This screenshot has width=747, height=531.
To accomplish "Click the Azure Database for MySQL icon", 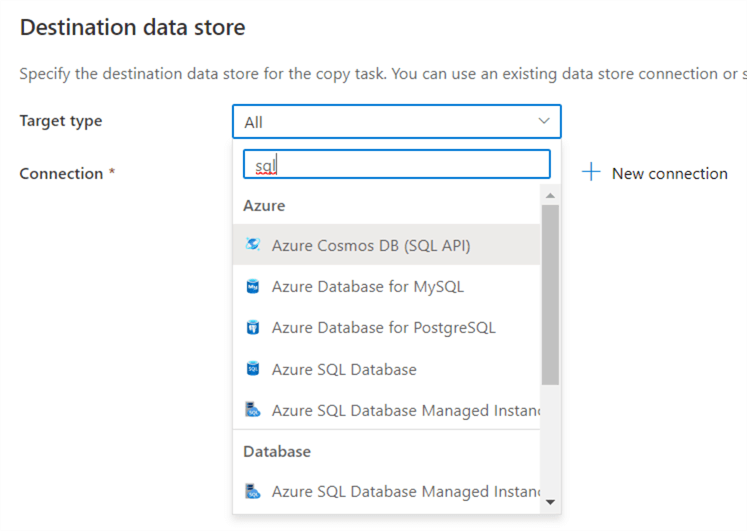I will pos(252,286).
